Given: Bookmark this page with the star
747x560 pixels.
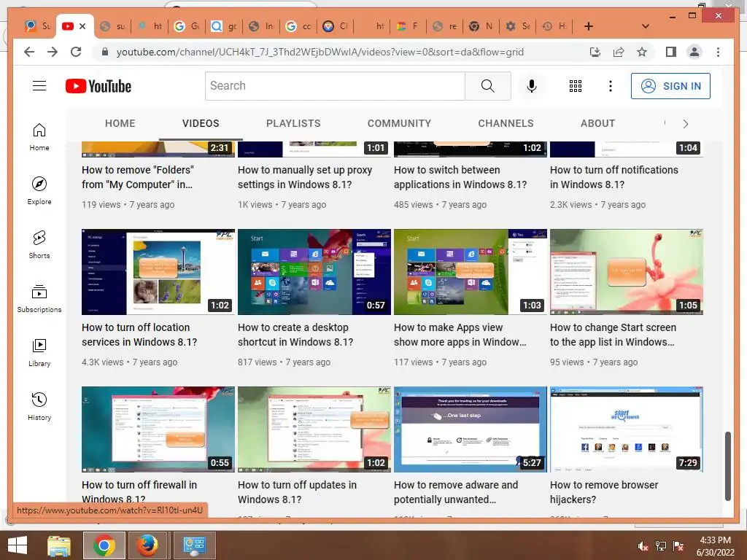Looking at the screenshot, I should point(642,52).
